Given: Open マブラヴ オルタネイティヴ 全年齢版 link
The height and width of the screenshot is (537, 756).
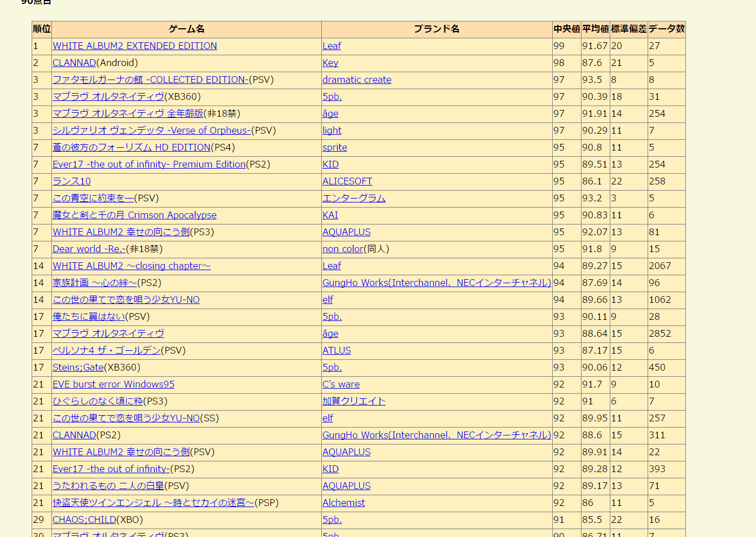Looking at the screenshot, I should (128, 114).
